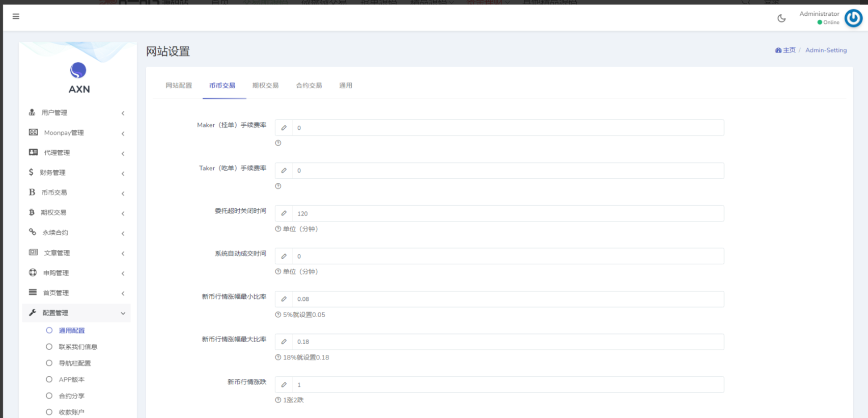Select the APP版本 sidebar option
868x418 pixels.
point(71,379)
